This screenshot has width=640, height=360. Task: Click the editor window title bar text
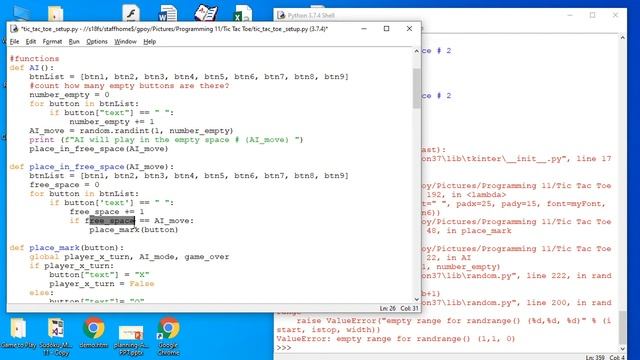[174, 29]
